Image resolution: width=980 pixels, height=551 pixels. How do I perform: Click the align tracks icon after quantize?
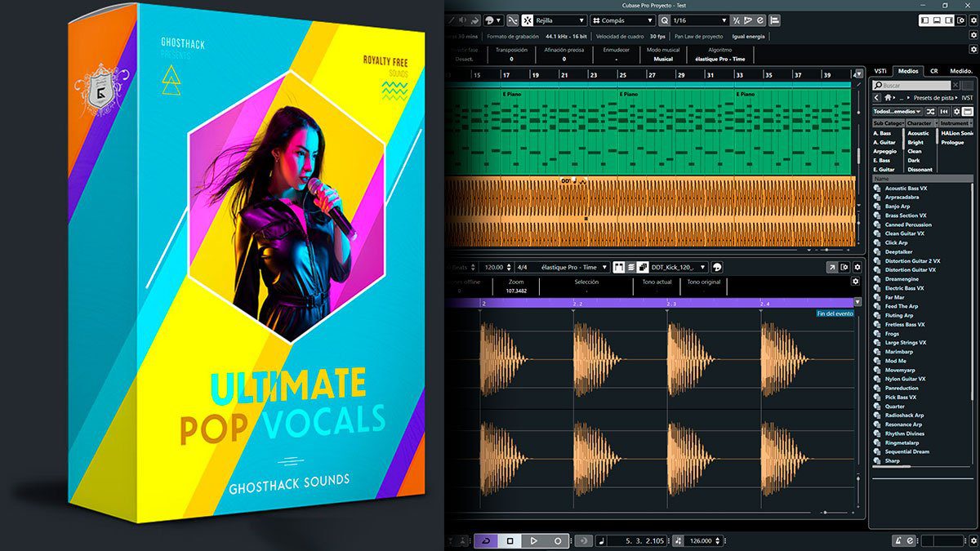point(774,20)
